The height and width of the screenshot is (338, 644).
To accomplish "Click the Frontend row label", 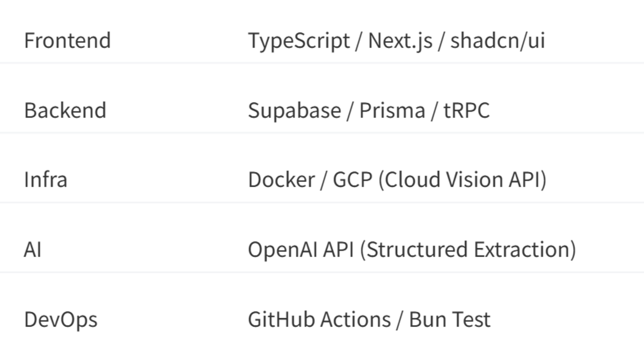I will point(68,41).
